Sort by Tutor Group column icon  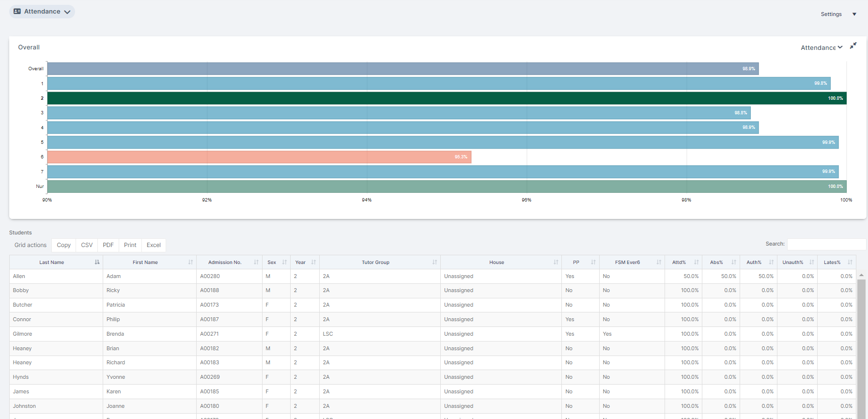pos(434,262)
